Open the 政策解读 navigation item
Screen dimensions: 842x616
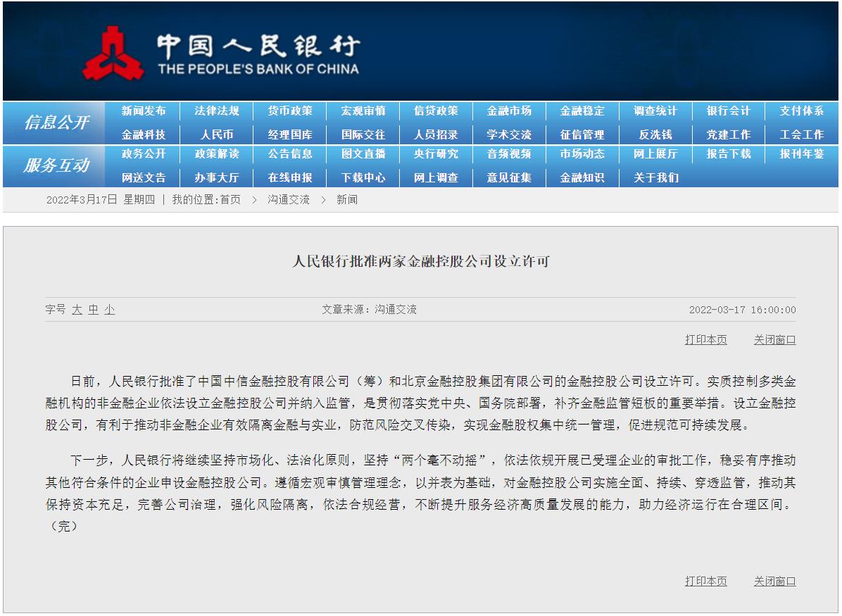tap(218, 154)
